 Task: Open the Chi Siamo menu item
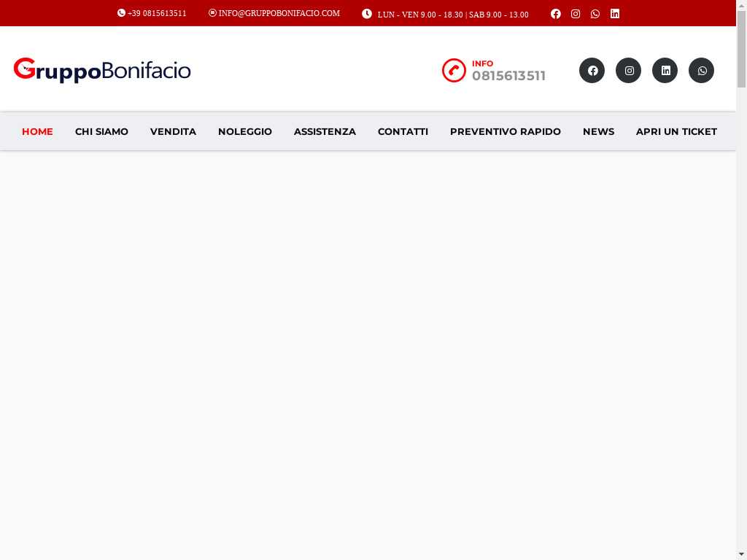pos(101,132)
